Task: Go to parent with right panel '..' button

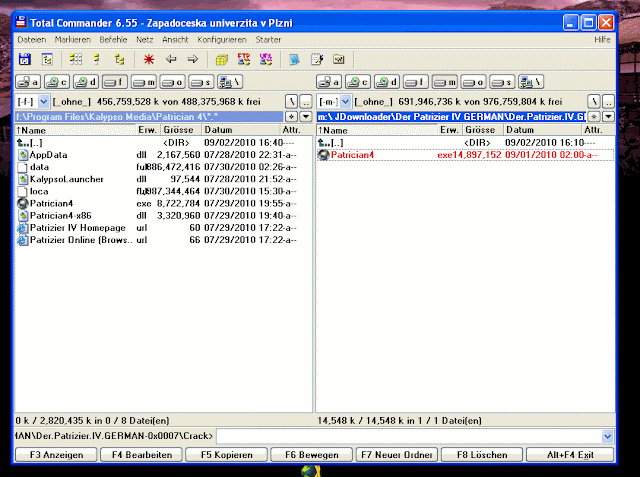Action: coord(608,102)
